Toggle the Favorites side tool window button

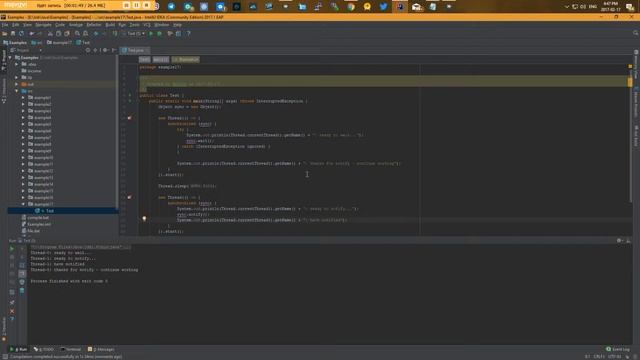(4, 329)
